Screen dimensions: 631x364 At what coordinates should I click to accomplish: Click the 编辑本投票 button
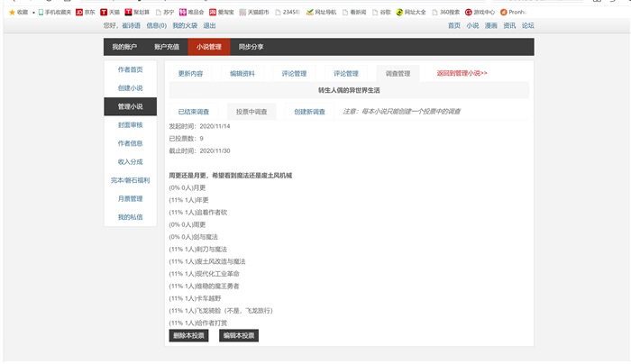(x=239, y=336)
